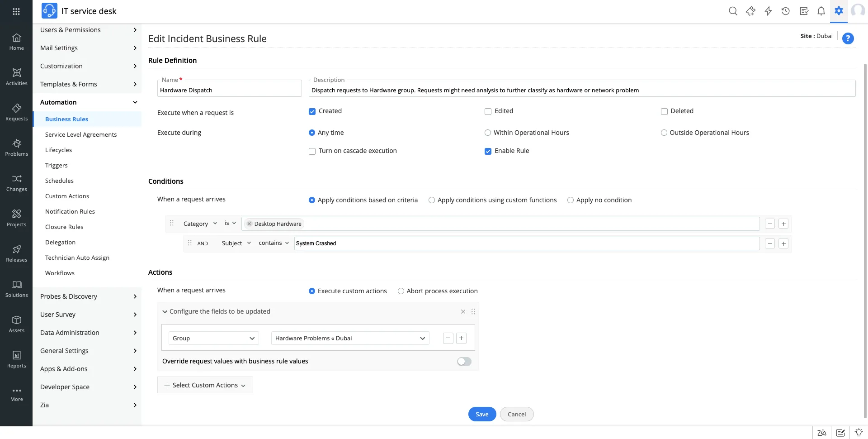
Task: Open the Releases module
Action: (x=16, y=253)
